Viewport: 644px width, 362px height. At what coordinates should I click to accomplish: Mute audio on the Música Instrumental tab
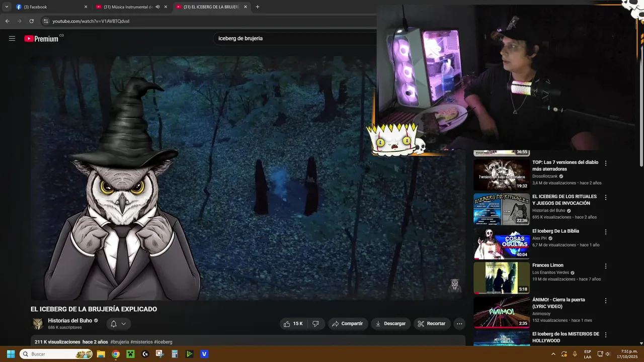coord(157,7)
